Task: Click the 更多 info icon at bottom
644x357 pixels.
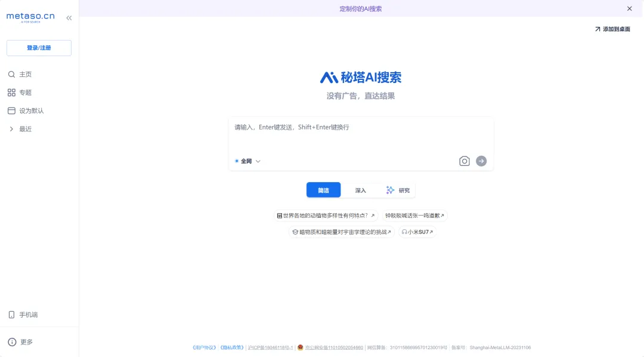Action: pos(13,341)
